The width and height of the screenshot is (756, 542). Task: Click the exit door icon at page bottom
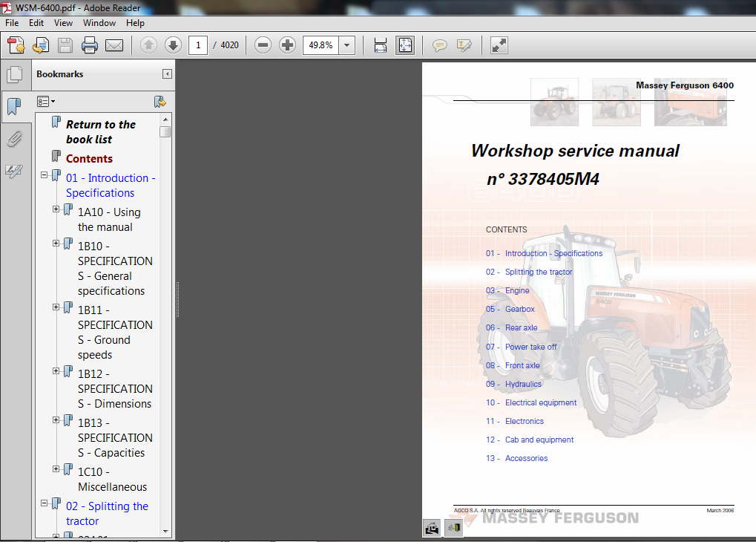(454, 528)
